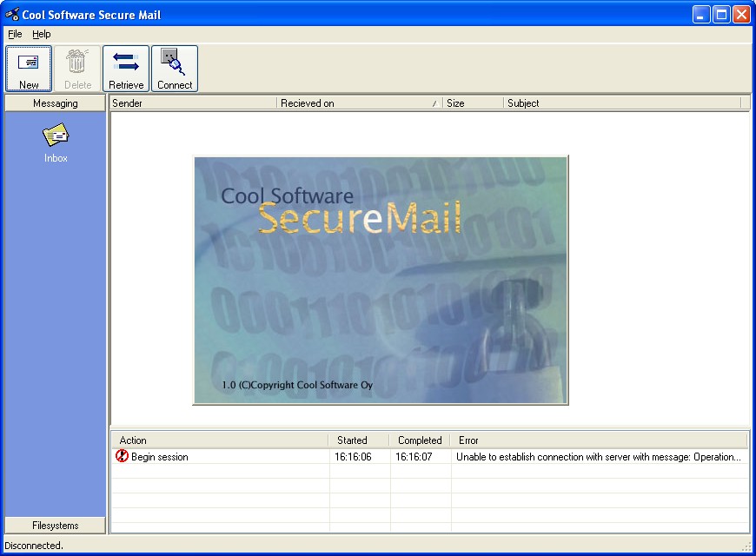The width and height of the screenshot is (756, 556).
Task: Click the red error icon beside Begin session
Action: coord(122,456)
